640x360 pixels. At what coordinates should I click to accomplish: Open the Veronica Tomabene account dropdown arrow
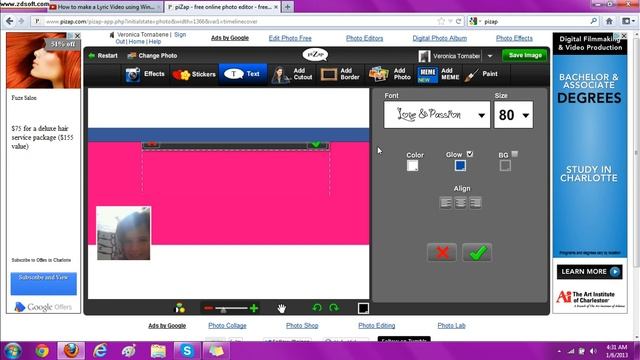pos(490,56)
